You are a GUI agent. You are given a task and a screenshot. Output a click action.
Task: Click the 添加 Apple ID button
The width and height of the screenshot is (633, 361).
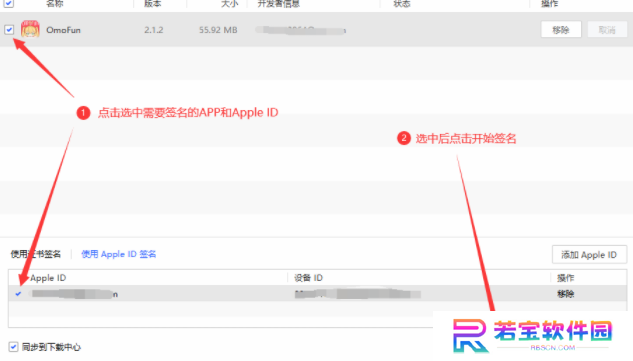pyautogui.click(x=589, y=255)
